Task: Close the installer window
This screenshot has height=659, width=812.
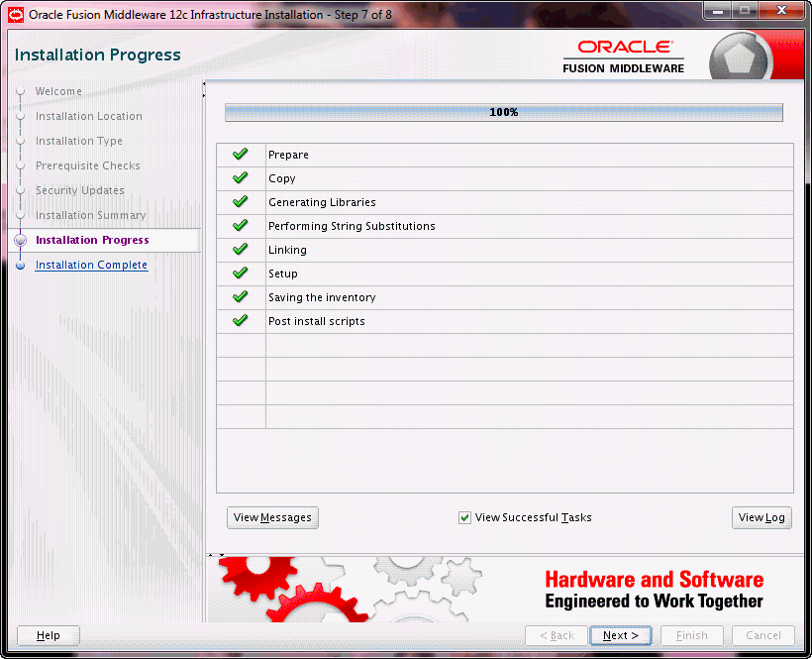Action: click(782, 11)
